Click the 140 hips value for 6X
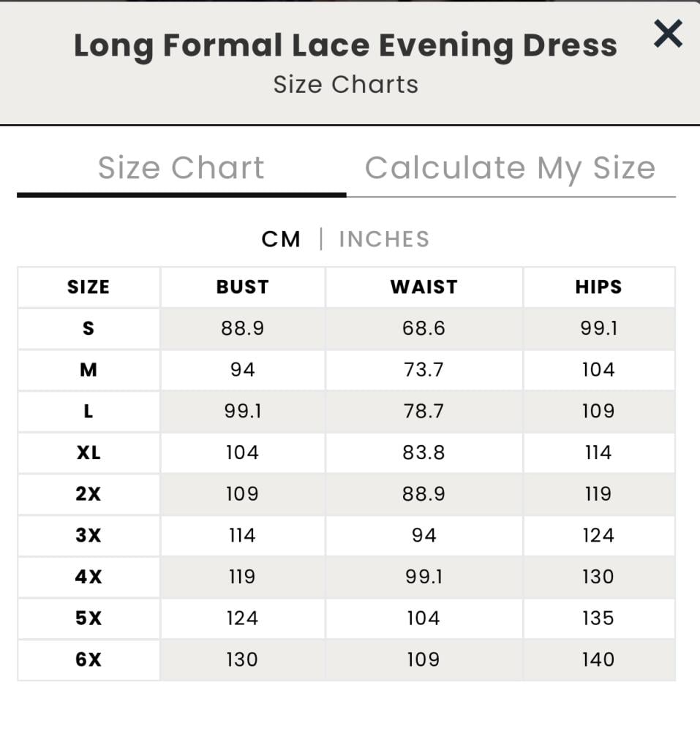 [x=598, y=659]
